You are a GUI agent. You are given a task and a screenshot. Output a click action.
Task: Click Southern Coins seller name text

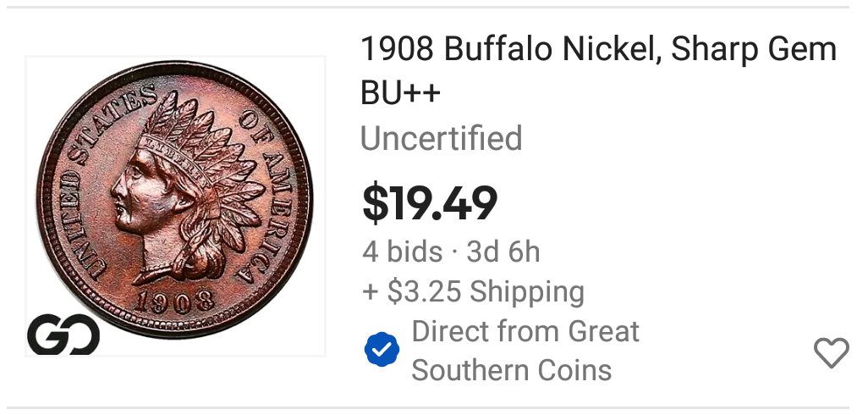tap(512, 370)
